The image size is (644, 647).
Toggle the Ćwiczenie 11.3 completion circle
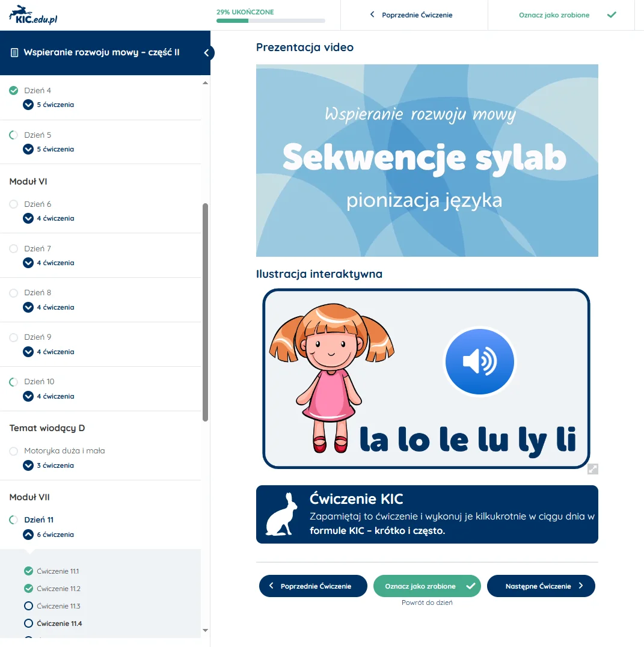point(28,606)
